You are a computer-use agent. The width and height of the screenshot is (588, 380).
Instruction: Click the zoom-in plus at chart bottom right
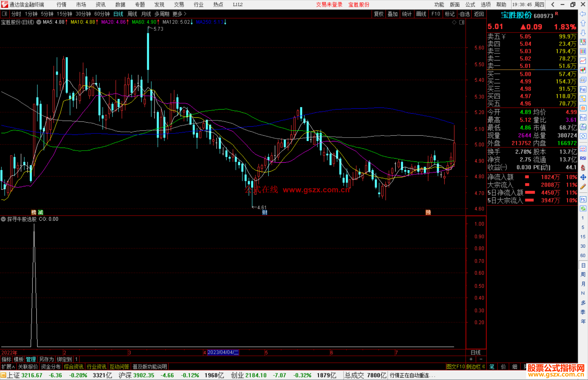click(471, 359)
